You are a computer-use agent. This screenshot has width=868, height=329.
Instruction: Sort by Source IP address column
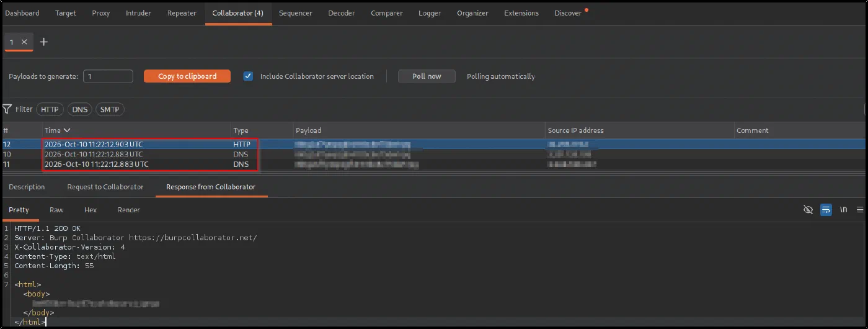[x=639, y=130]
